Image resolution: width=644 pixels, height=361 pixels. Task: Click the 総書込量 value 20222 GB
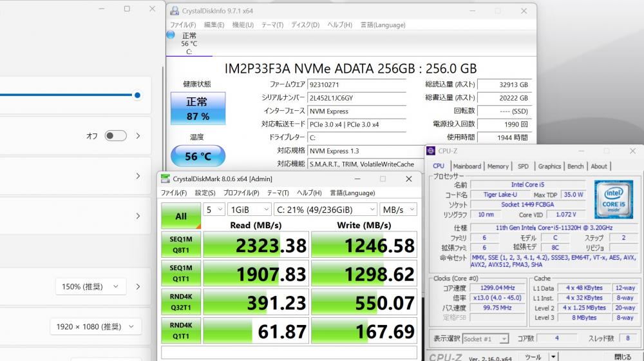504,98
